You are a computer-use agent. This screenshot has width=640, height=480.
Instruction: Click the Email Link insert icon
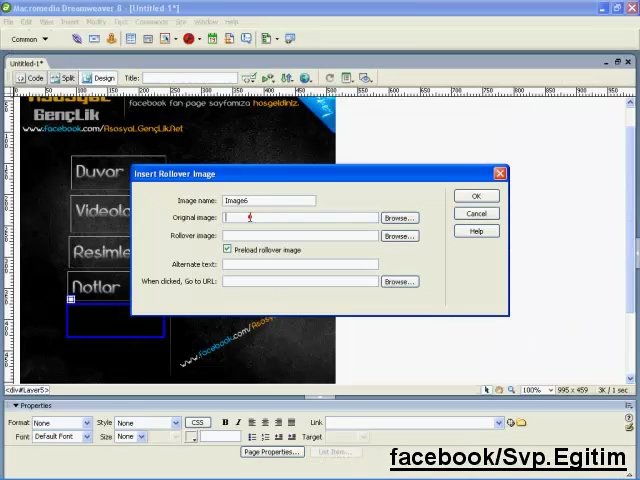94,39
